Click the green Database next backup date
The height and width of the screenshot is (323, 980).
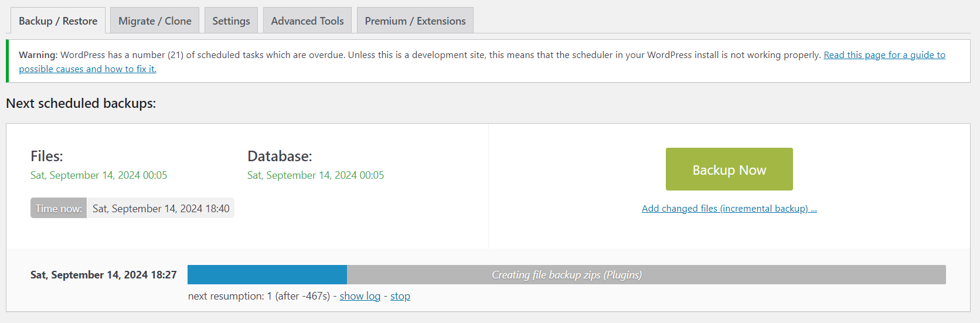click(315, 175)
